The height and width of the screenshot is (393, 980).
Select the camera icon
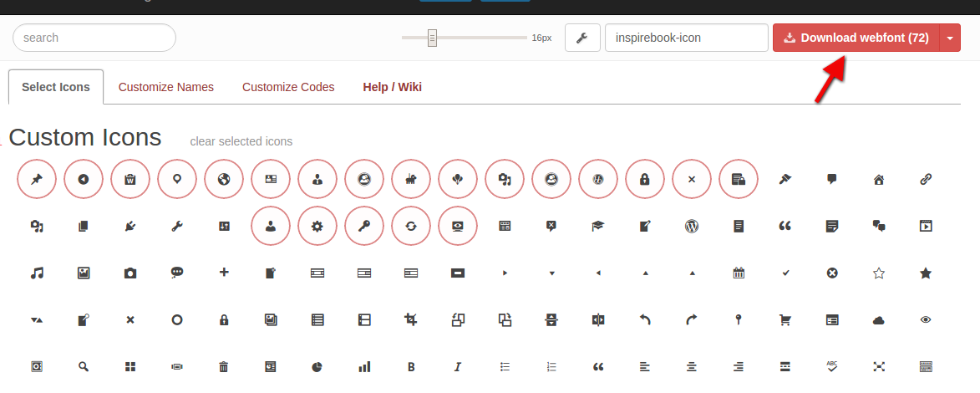129,273
